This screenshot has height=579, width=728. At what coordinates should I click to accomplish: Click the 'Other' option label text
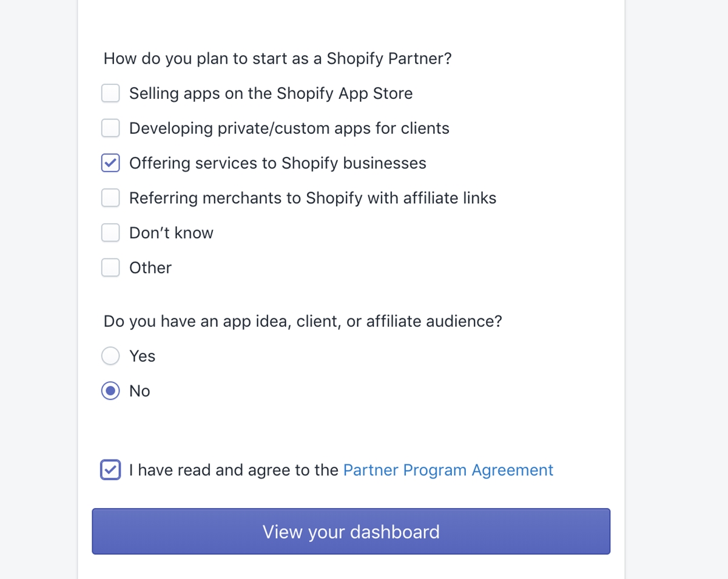150,267
